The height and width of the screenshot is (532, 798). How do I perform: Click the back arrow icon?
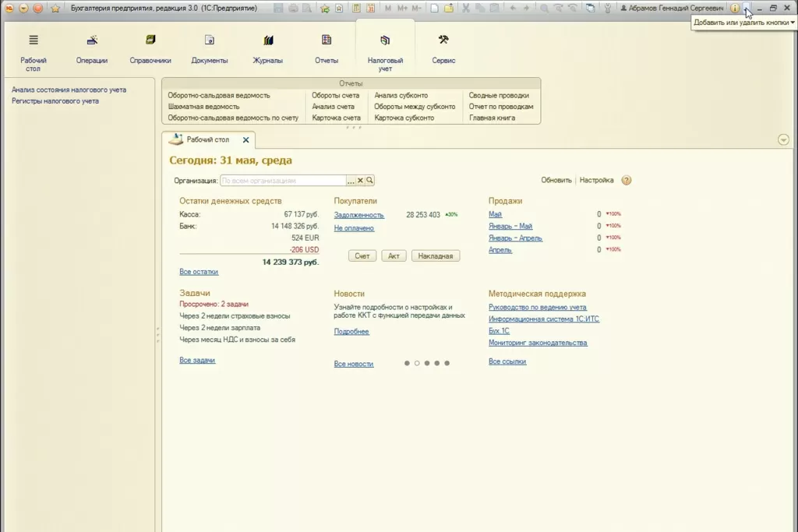click(513, 8)
